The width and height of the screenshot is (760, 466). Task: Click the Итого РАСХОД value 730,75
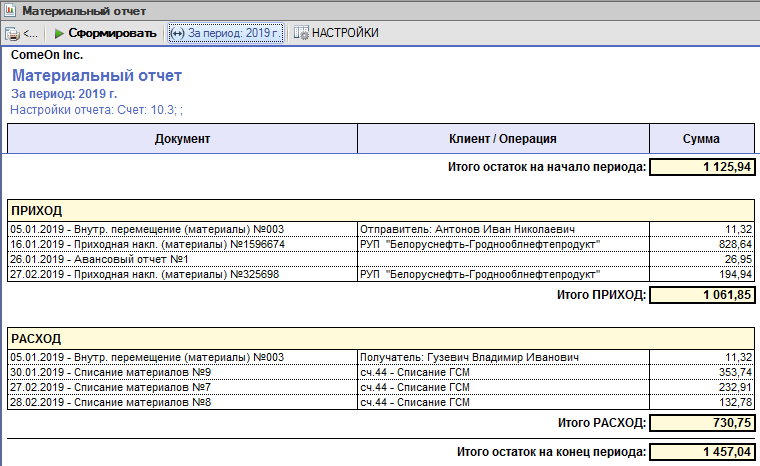click(702, 423)
